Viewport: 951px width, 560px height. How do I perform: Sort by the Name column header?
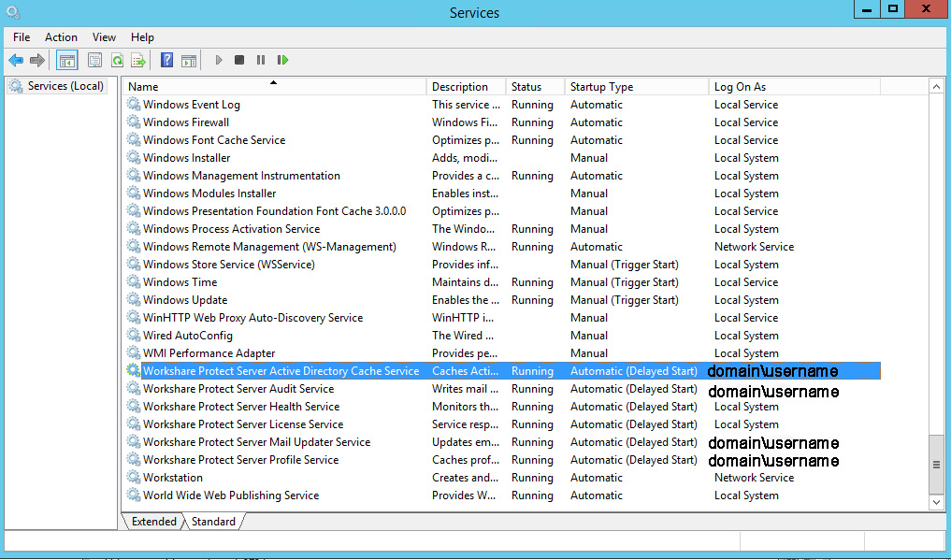click(x=275, y=87)
